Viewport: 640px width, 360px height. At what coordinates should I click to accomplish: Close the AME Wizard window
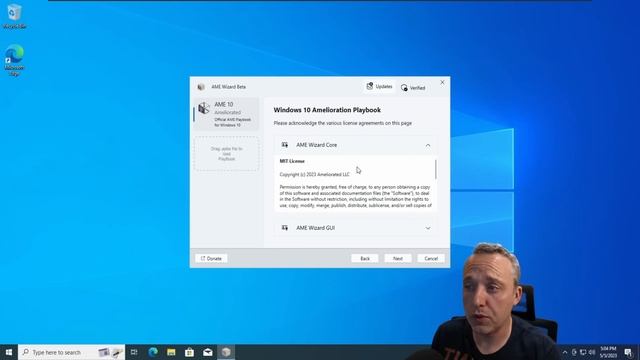click(x=442, y=82)
